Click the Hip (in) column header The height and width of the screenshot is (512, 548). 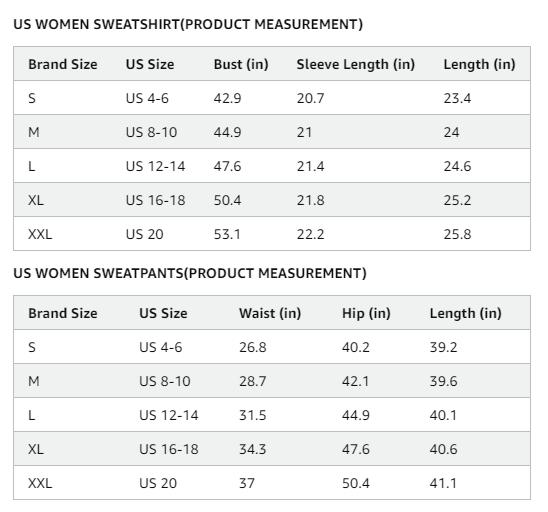point(366,313)
